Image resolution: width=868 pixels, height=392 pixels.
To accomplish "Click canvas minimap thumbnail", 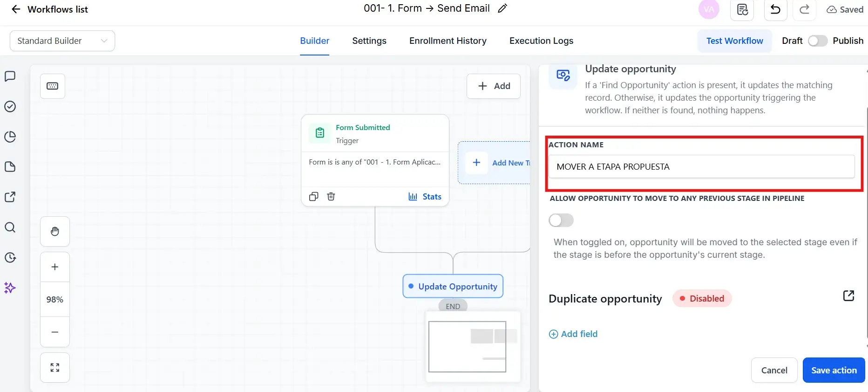I will click(x=473, y=347).
